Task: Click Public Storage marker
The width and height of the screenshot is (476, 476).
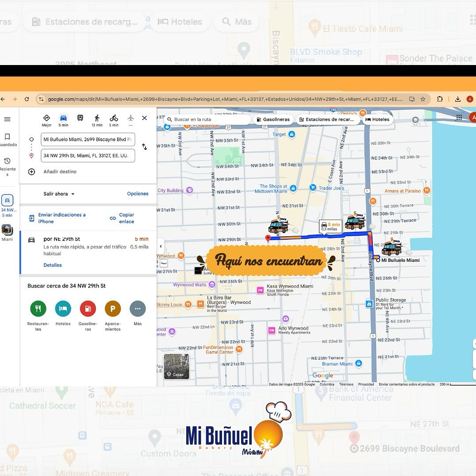Action: coord(369,303)
